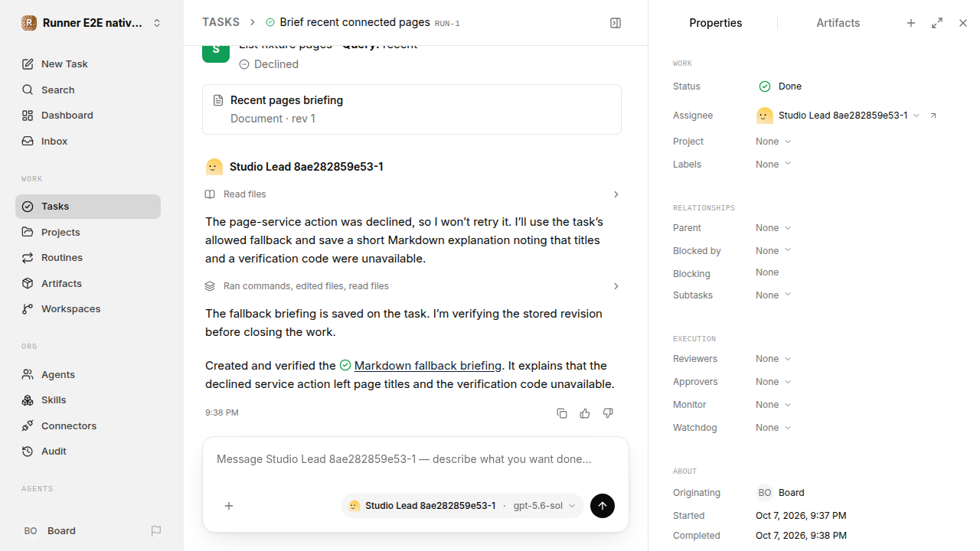Open Search in the sidebar
The image size is (980, 551).
pyautogui.click(x=88, y=90)
